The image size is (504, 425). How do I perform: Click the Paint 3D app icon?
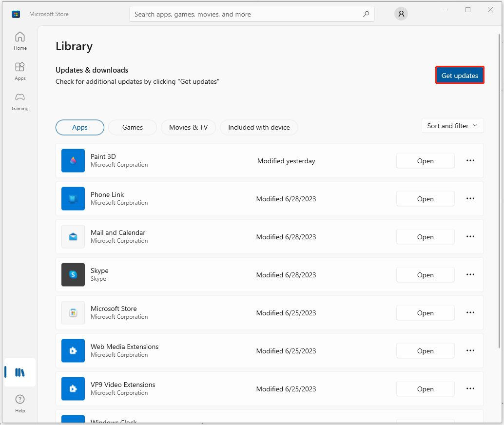coord(73,160)
